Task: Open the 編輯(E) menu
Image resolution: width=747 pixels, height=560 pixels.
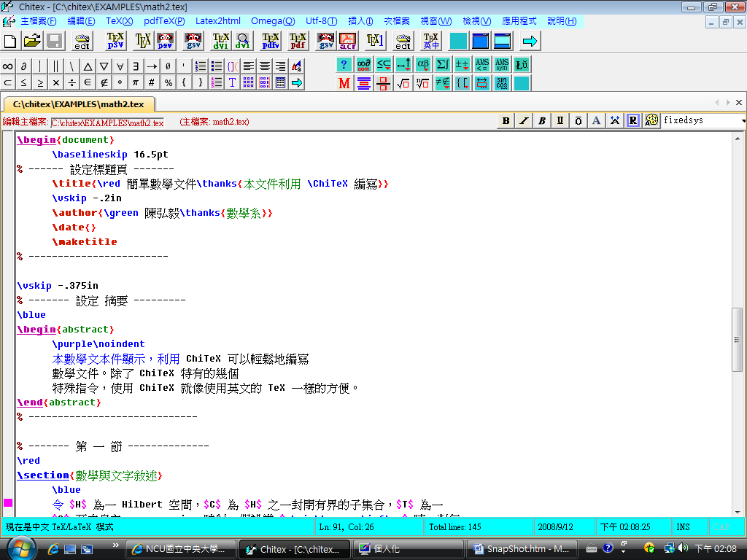Action: (81, 21)
